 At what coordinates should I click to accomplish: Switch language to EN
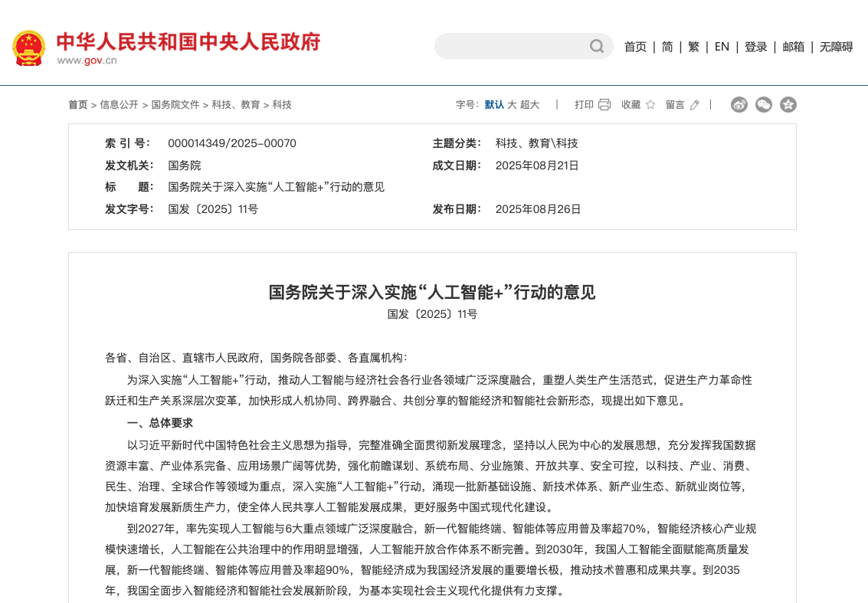point(722,46)
